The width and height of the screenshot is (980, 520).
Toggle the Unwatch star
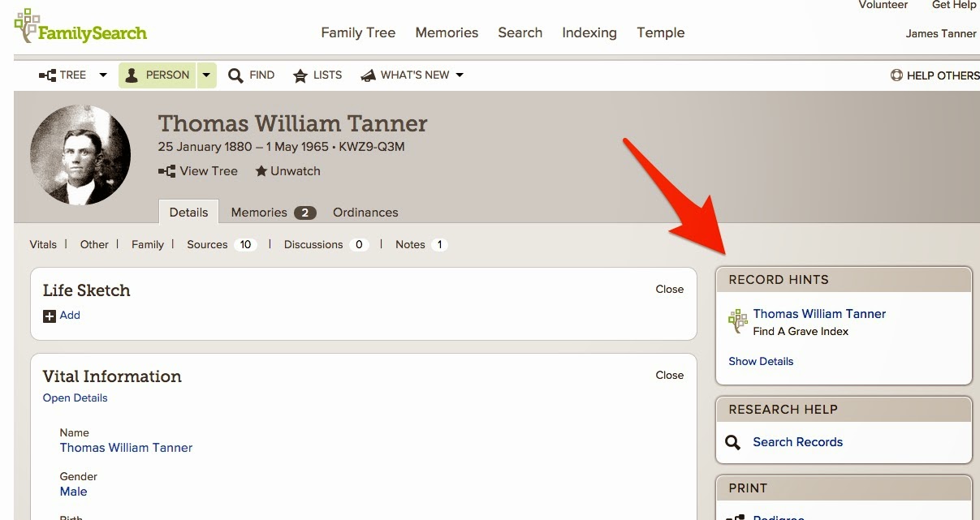coord(261,171)
